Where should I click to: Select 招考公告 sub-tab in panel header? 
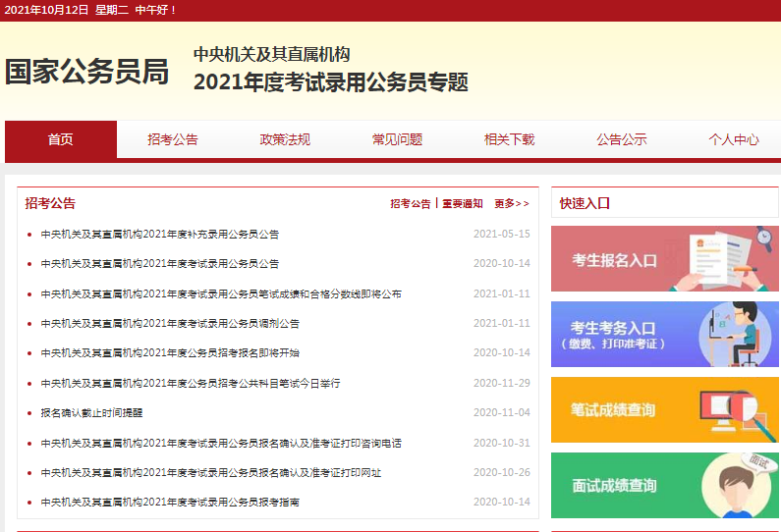tap(410, 204)
